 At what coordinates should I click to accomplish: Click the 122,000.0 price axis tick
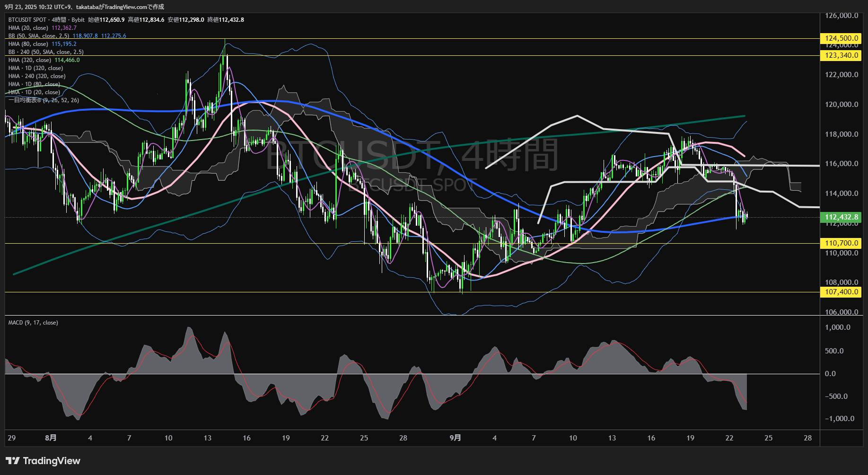tap(842, 75)
